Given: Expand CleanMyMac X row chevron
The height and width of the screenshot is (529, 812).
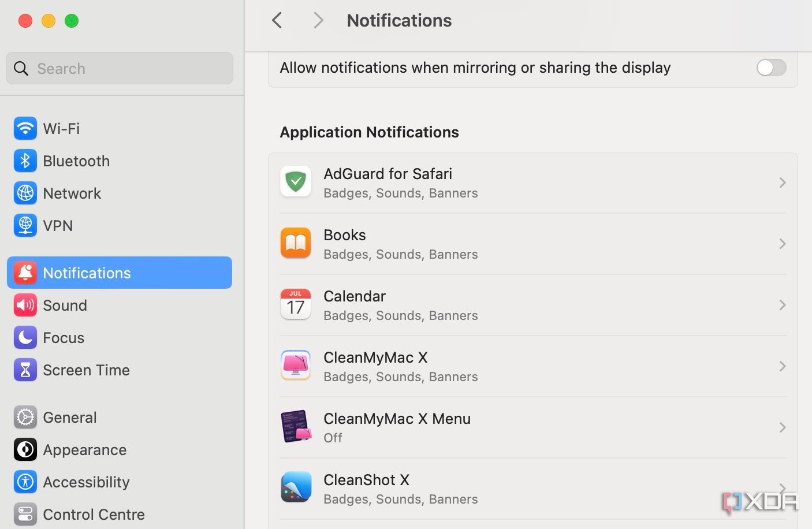Looking at the screenshot, I should (782, 366).
